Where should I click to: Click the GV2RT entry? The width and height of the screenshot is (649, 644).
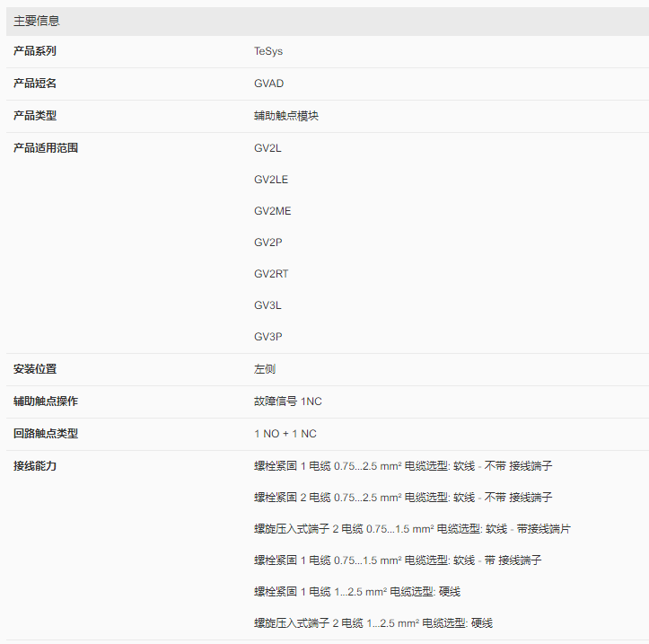tap(271, 274)
